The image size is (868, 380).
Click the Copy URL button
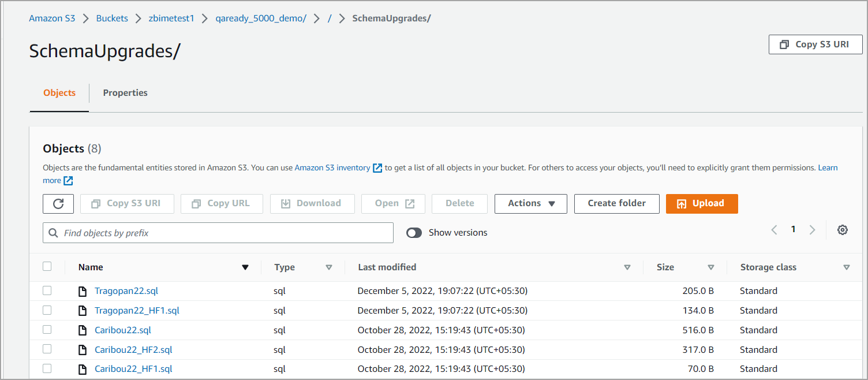[222, 203]
